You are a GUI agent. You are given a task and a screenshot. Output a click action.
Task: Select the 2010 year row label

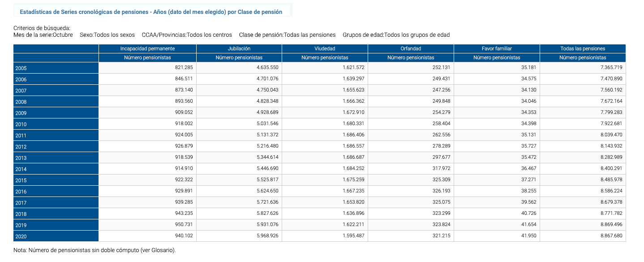point(21,124)
